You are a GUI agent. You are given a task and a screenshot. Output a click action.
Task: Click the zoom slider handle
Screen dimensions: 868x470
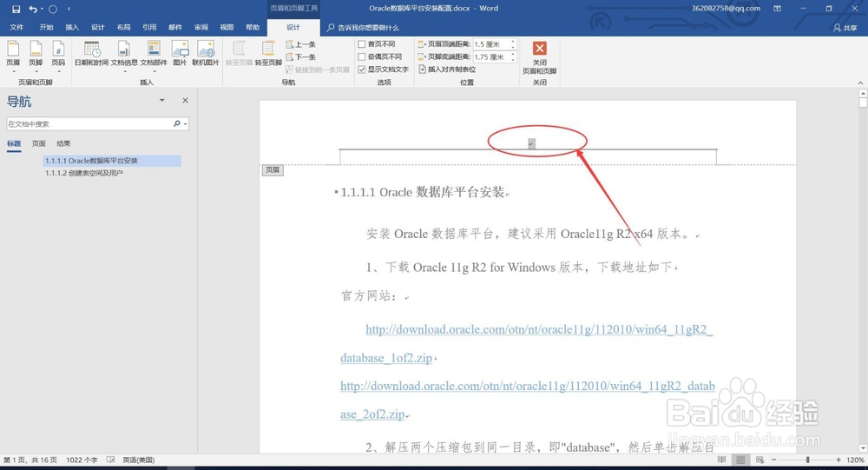pos(807,460)
